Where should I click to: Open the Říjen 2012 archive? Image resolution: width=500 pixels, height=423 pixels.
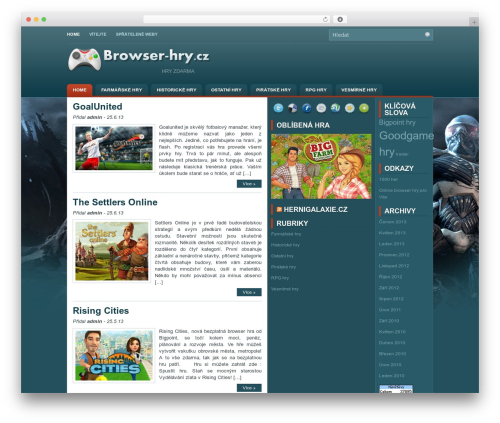391,277
